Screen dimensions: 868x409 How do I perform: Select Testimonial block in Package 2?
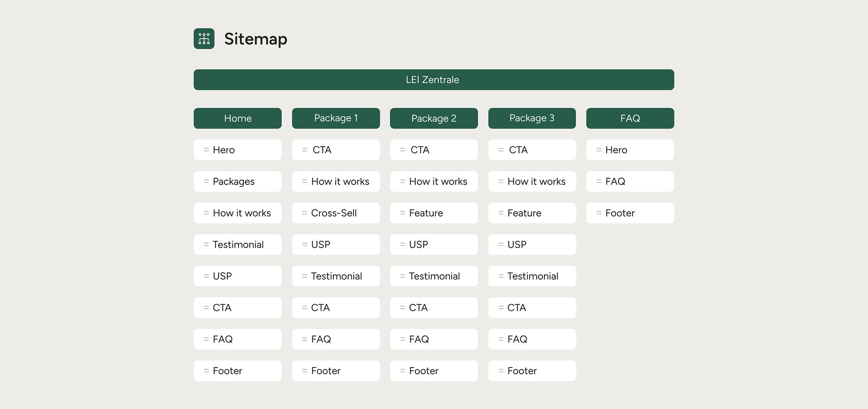point(434,276)
